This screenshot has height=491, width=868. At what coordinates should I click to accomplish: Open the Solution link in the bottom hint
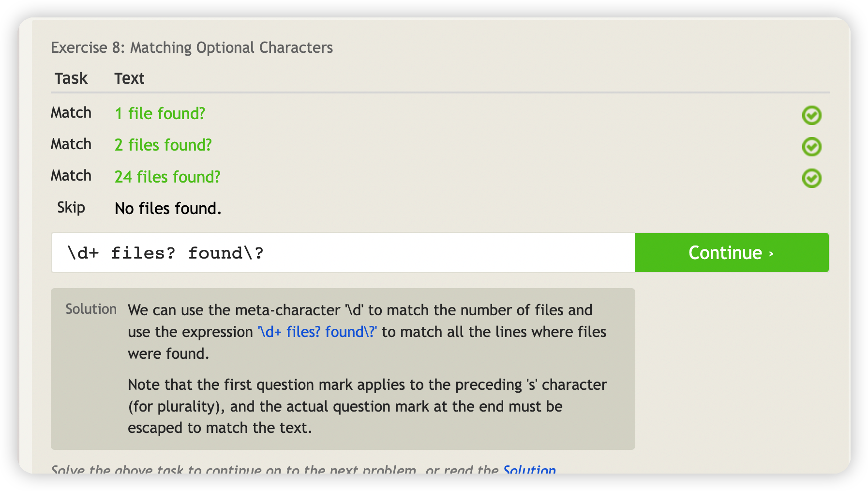pyautogui.click(x=529, y=469)
